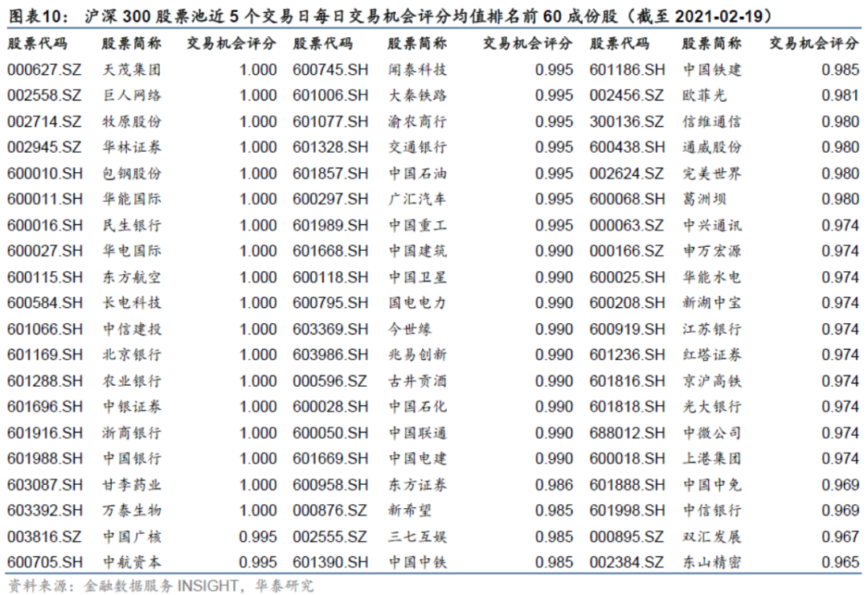Click stock name 渝农商行
This screenshot has height=595, width=868.
point(417,121)
